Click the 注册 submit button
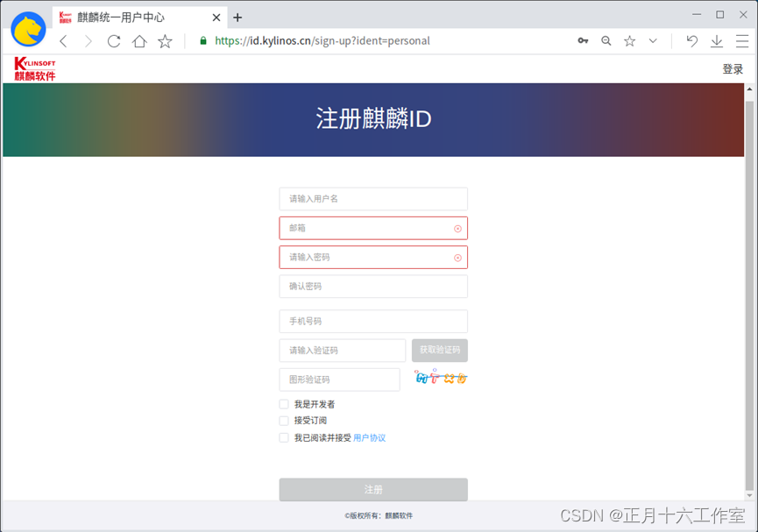 tap(373, 489)
